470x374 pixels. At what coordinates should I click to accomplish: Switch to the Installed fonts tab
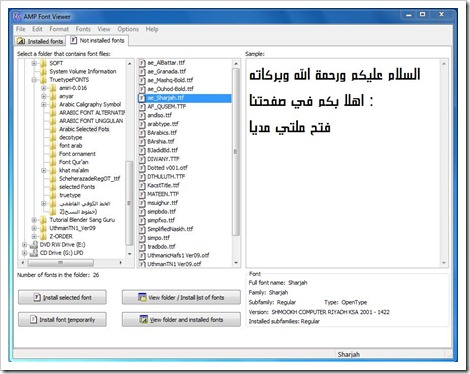[40, 41]
